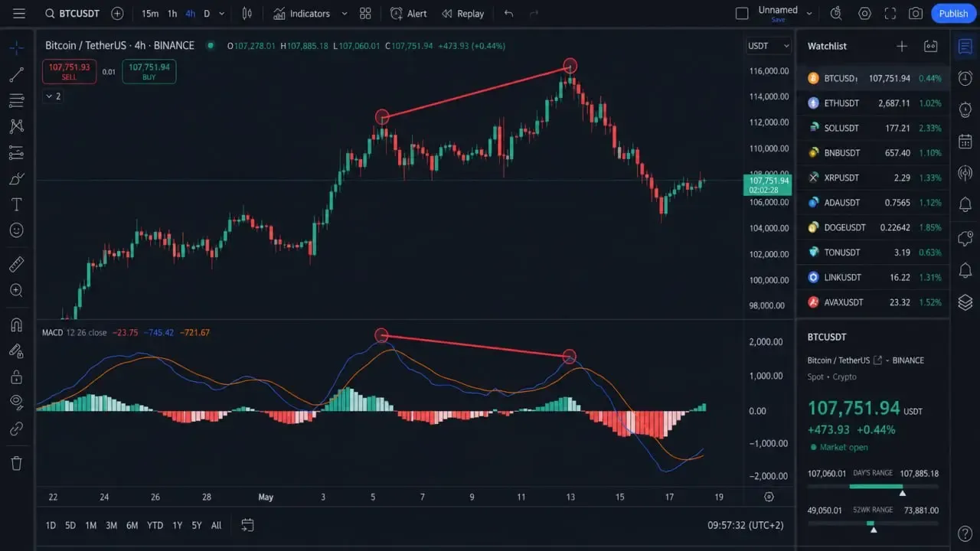
Task: Click the Publish button
Action: tap(953, 14)
